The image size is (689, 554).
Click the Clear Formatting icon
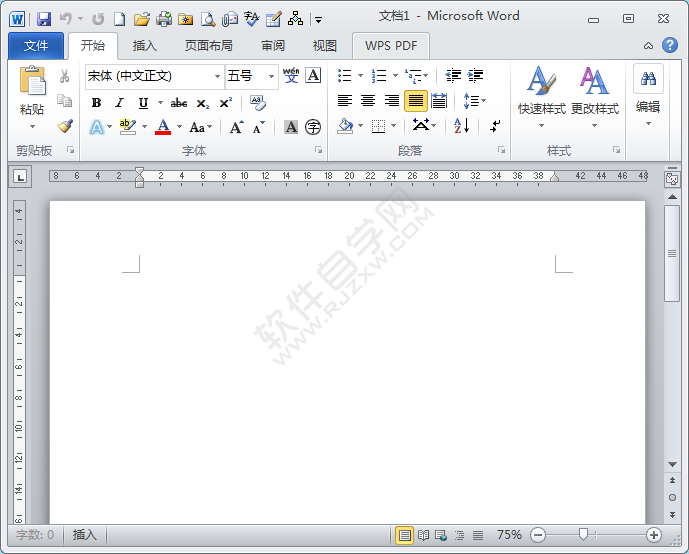258,102
